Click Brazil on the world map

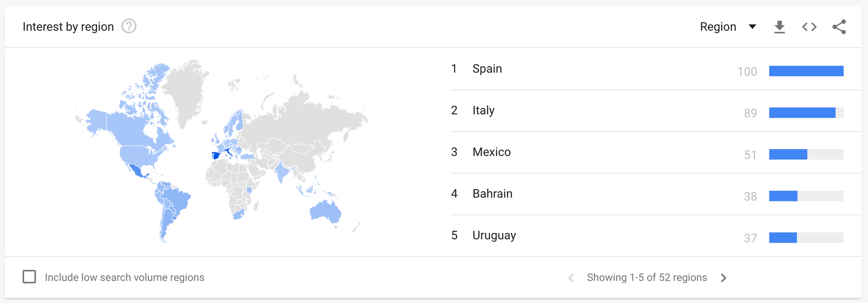point(176,199)
